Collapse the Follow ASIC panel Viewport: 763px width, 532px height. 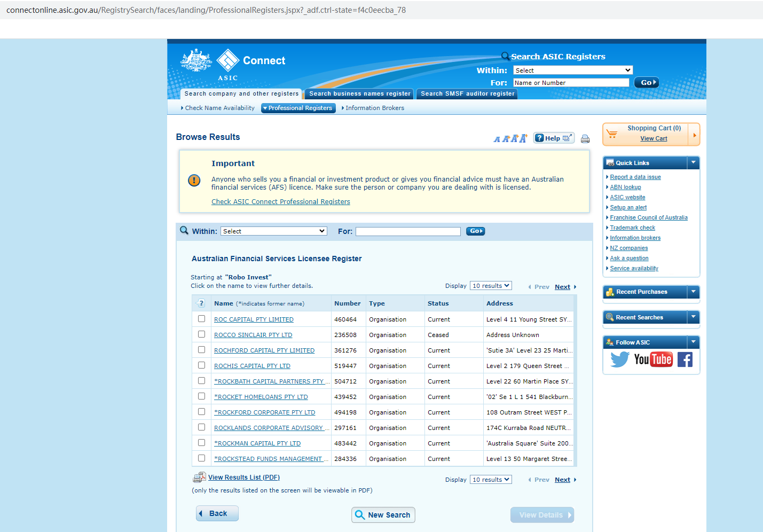pyautogui.click(x=693, y=342)
